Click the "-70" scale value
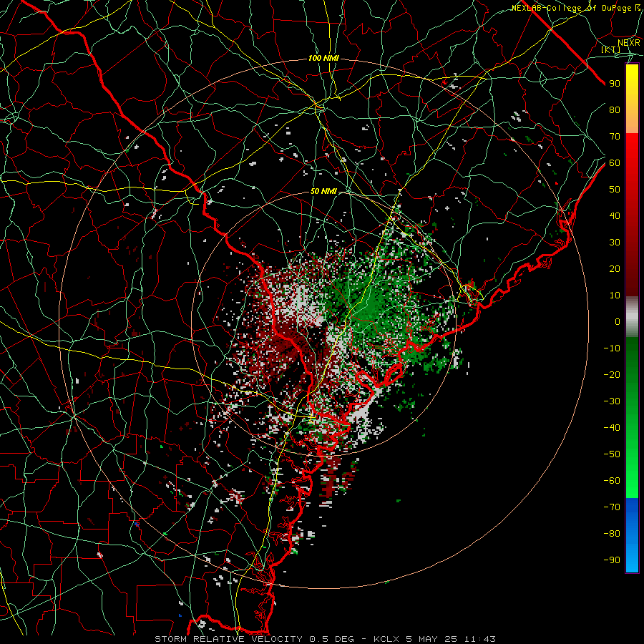Image resolution: width=644 pixels, height=644 pixels. pos(612,507)
